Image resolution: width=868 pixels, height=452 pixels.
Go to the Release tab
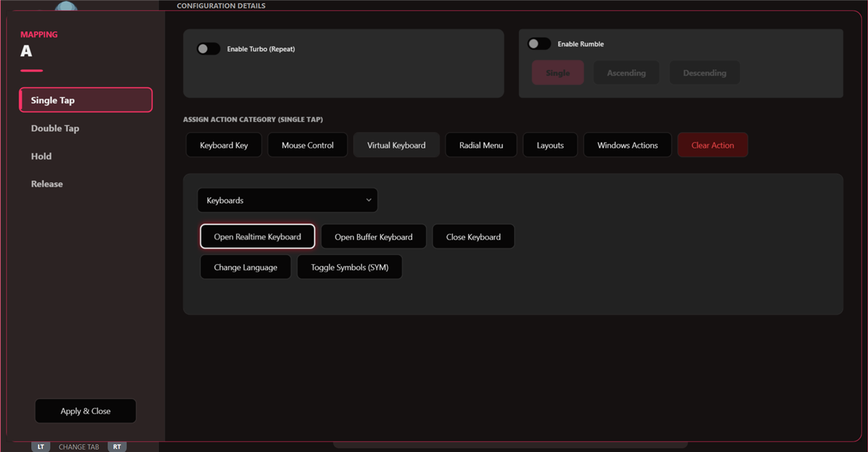(86, 184)
